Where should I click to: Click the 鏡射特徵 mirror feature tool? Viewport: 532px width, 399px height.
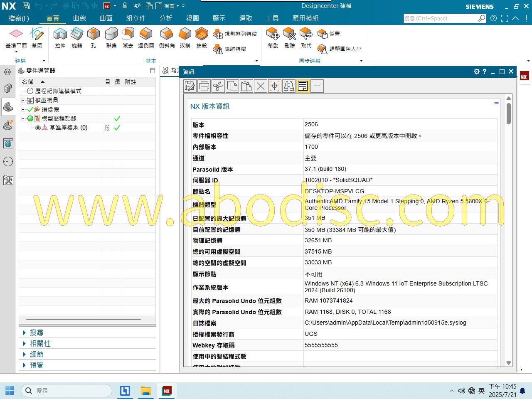point(230,49)
